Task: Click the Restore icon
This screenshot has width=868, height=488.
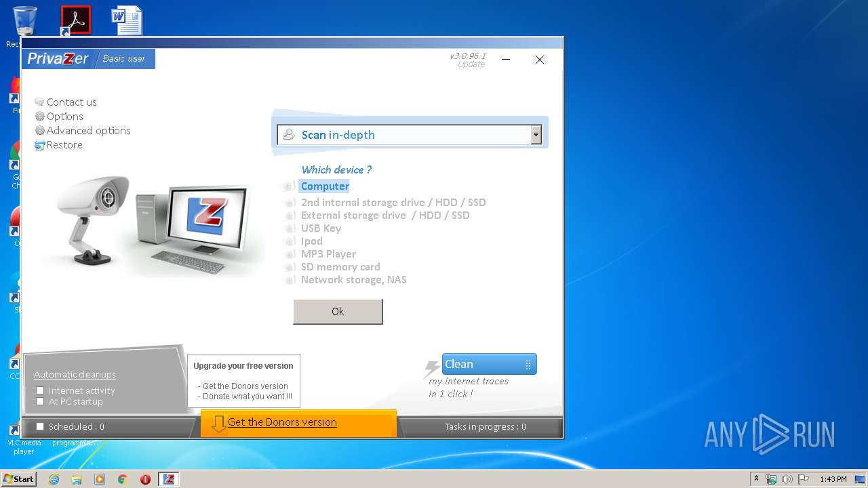Action: pos(39,145)
